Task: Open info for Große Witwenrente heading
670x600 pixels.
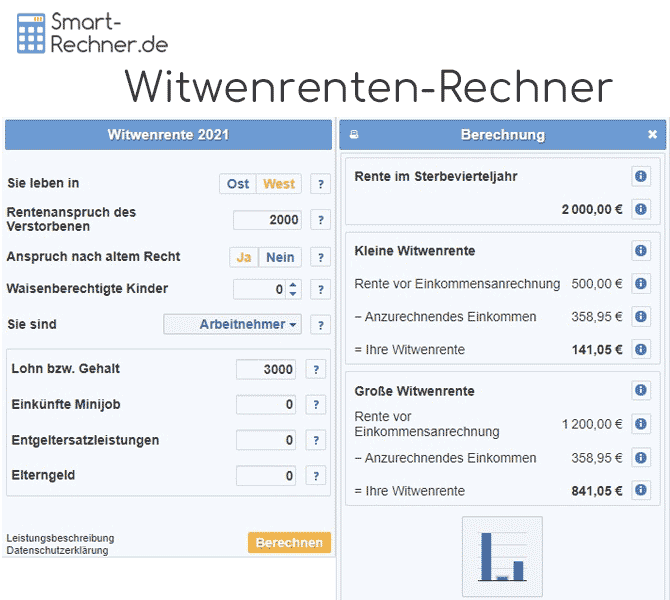Action: 641,391
